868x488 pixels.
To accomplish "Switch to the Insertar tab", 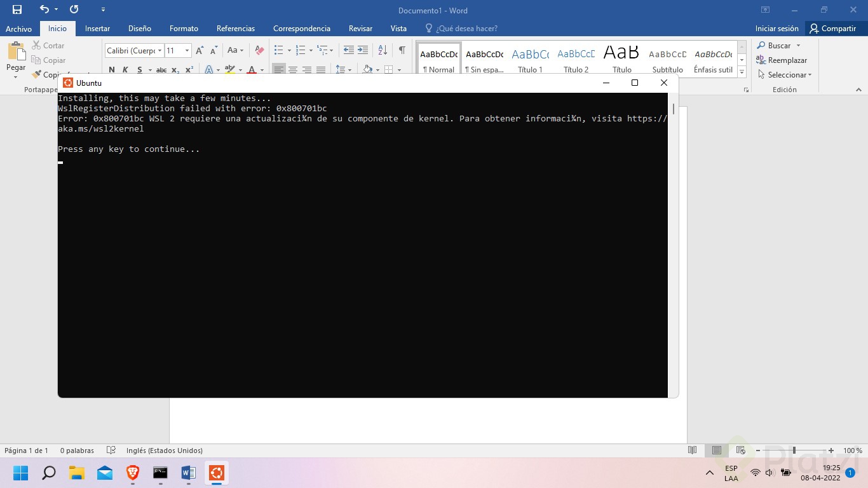I will click(x=97, y=29).
